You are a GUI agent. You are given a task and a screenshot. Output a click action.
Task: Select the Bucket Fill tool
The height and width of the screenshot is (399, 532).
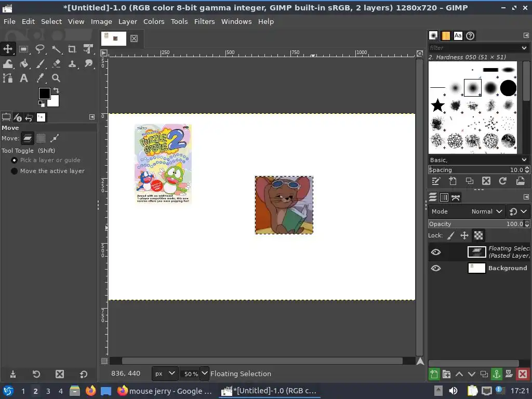[x=24, y=63]
